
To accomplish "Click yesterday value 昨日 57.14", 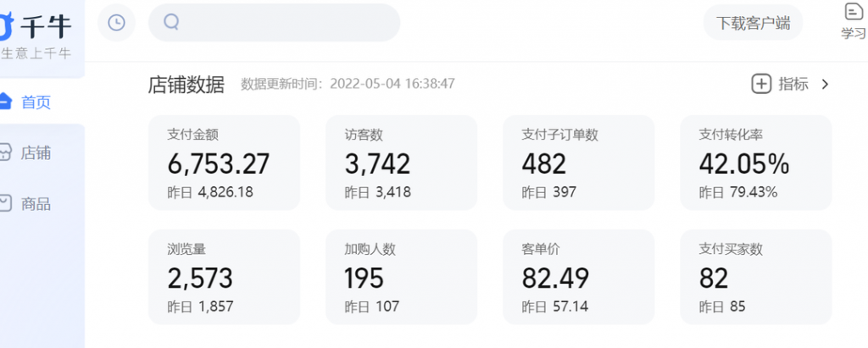I will point(554,306).
